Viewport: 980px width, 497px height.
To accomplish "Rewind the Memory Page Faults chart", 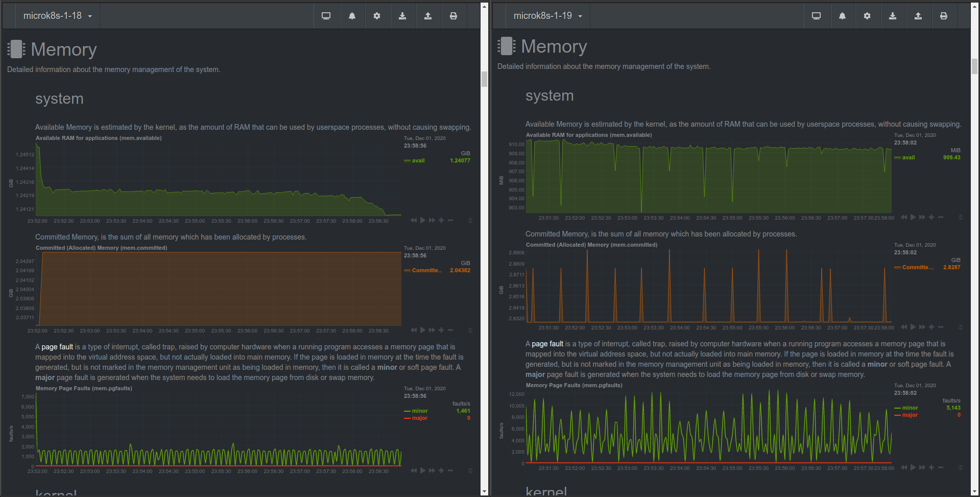I will pyautogui.click(x=413, y=470).
